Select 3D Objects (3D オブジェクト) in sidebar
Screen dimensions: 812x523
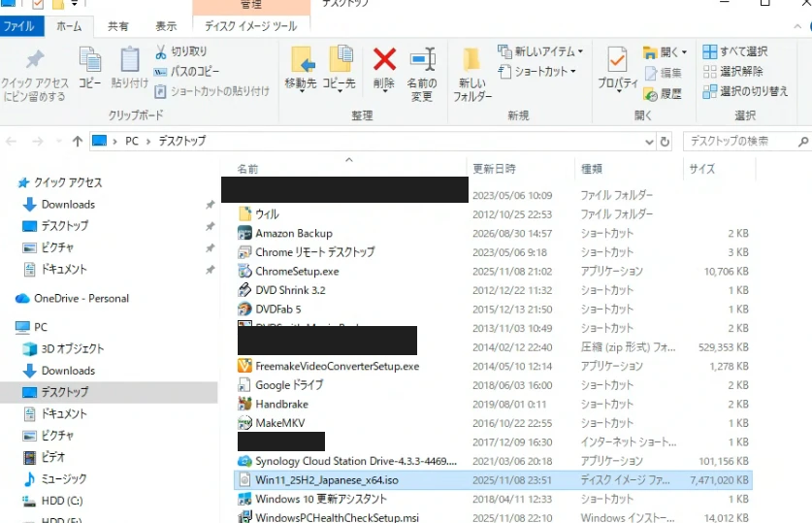[63, 348]
